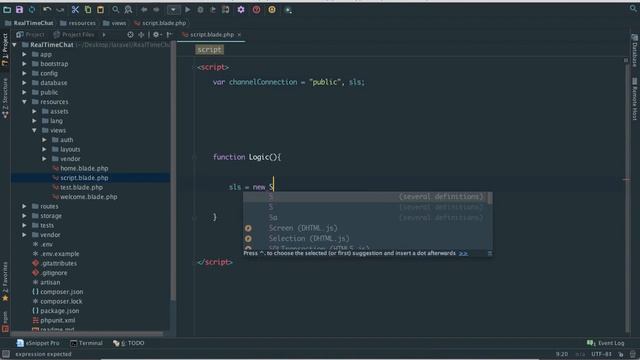Image resolution: width=640 pixels, height=360 pixels.
Task: Click the Back navigation arrow
Action: 144,9
